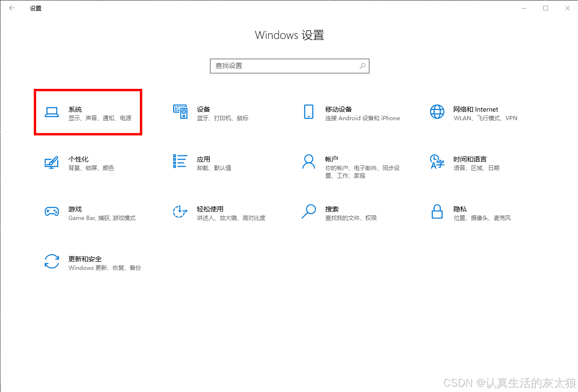Click the text 查找我的文件、权限
Screen dimensions: 578x392
[351, 218]
